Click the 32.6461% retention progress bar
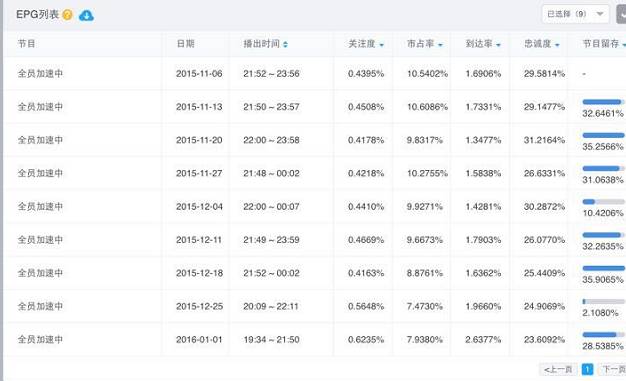The image size is (626, 381). tap(603, 102)
